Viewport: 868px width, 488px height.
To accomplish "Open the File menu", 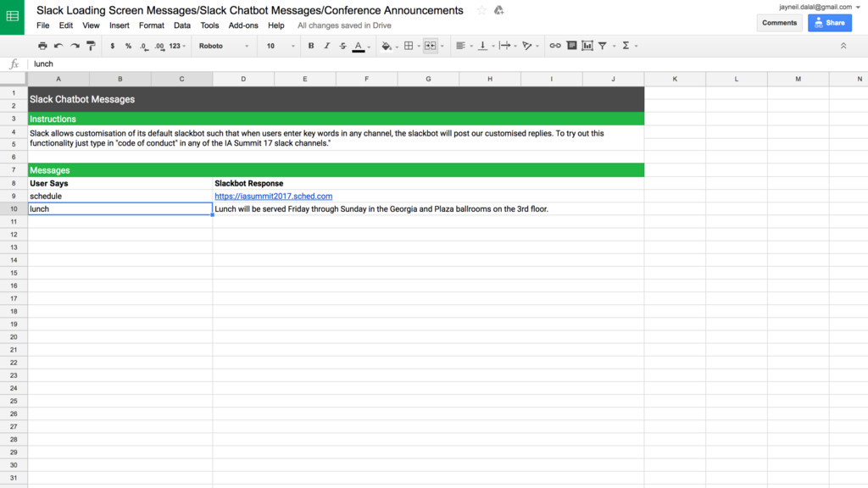I will [x=42, y=25].
